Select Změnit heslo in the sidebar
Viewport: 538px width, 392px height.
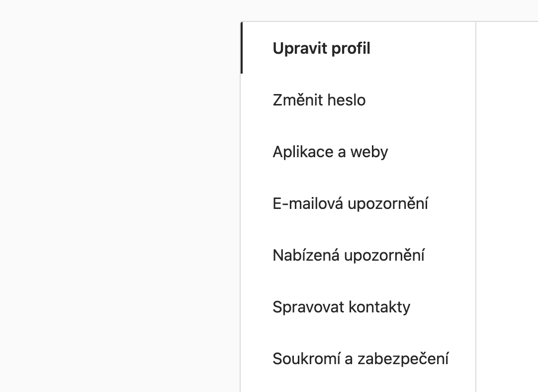(x=319, y=100)
